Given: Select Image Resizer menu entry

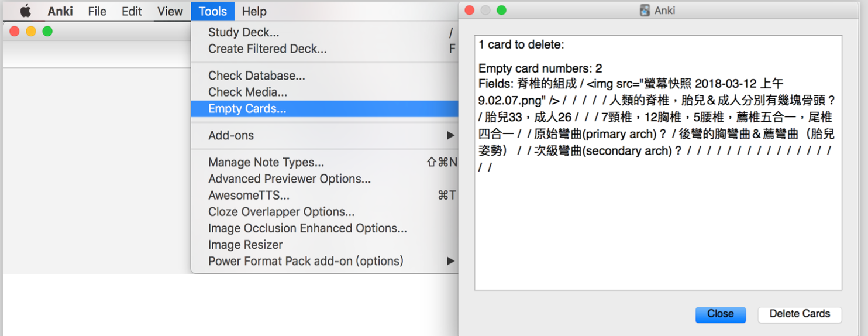Looking at the screenshot, I should coord(325,245).
